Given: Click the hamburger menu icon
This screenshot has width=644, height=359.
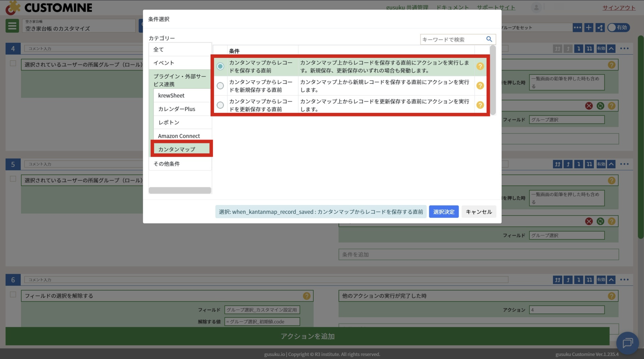Looking at the screenshot, I should pyautogui.click(x=12, y=26).
